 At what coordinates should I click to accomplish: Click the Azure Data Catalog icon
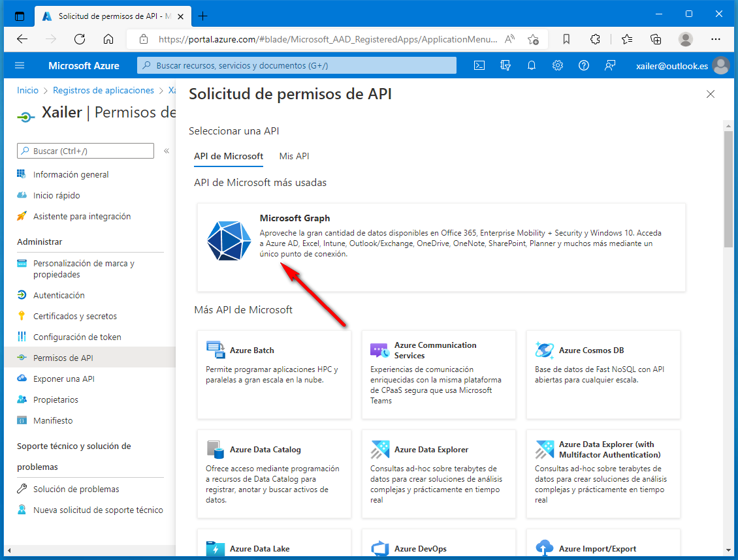tap(215, 449)
